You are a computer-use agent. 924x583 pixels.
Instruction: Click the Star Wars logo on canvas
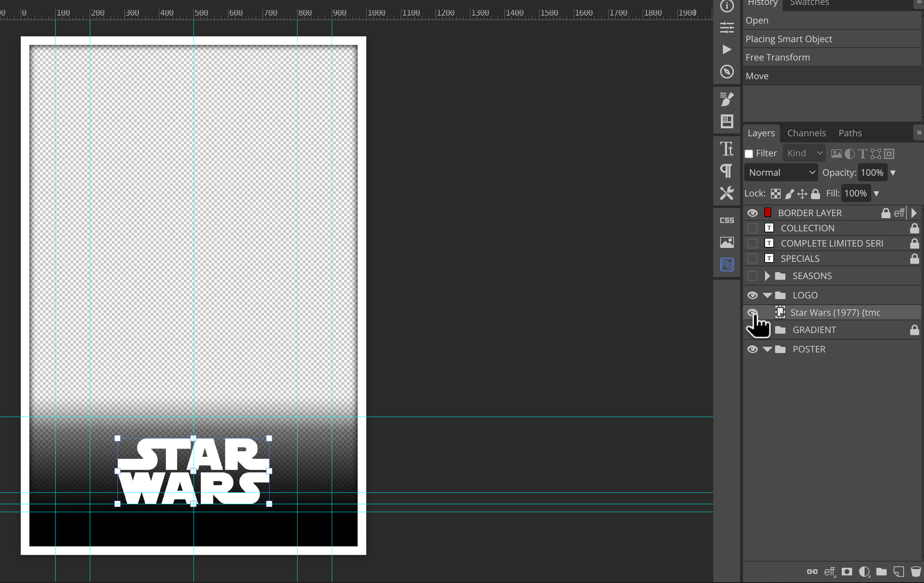point(194,471)
